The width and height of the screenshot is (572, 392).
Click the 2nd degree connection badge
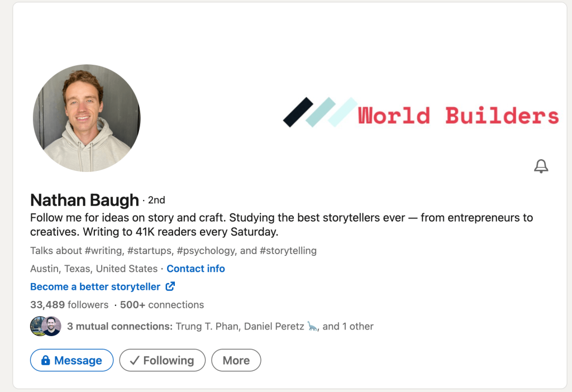coord(156,200)
